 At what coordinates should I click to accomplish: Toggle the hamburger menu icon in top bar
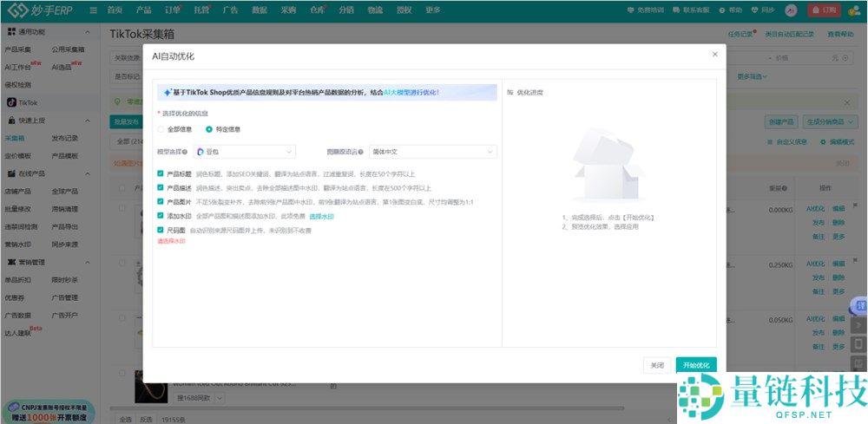click(93, 10)
